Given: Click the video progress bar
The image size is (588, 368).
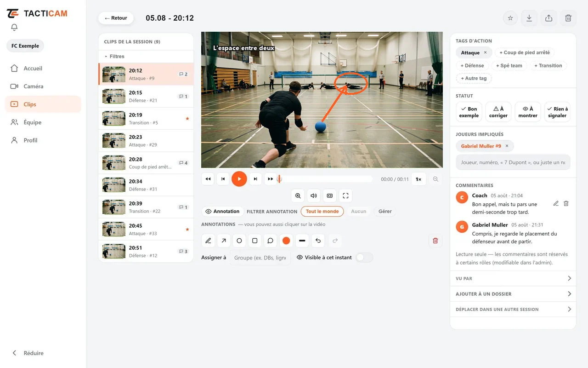Looking at the screenshot, I should pyautogui.click(x=325, y=179).
